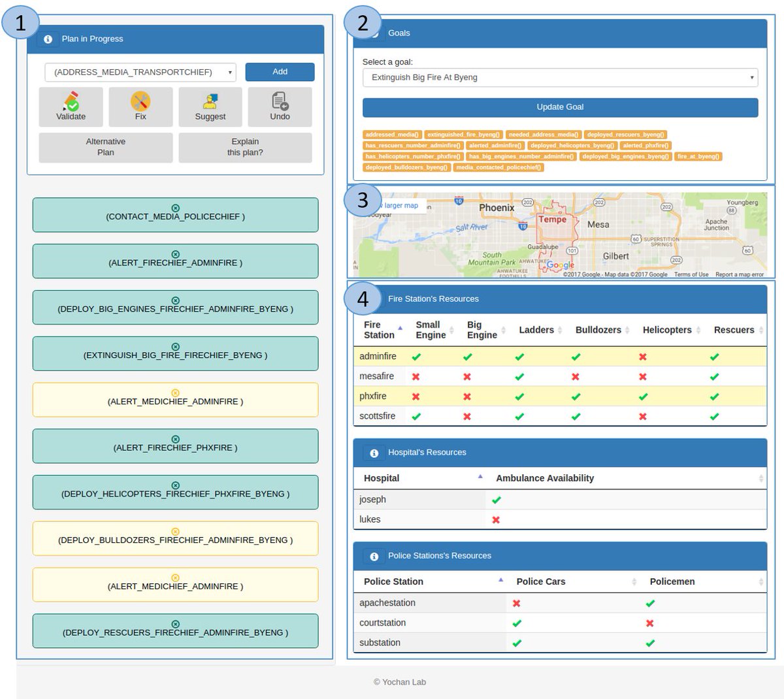Select the mesafire row name
Screen dimensions: 784x699
pos(376,376)
